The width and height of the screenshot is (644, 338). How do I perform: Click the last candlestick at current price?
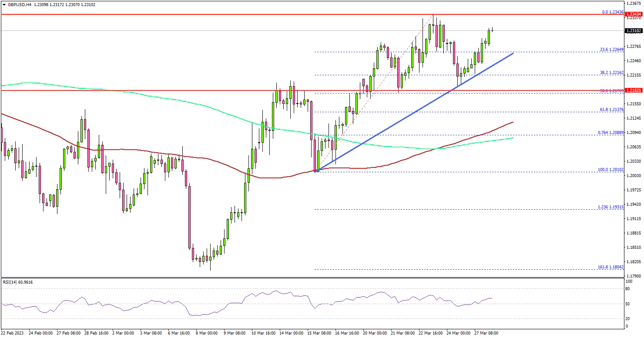[493, 30]
